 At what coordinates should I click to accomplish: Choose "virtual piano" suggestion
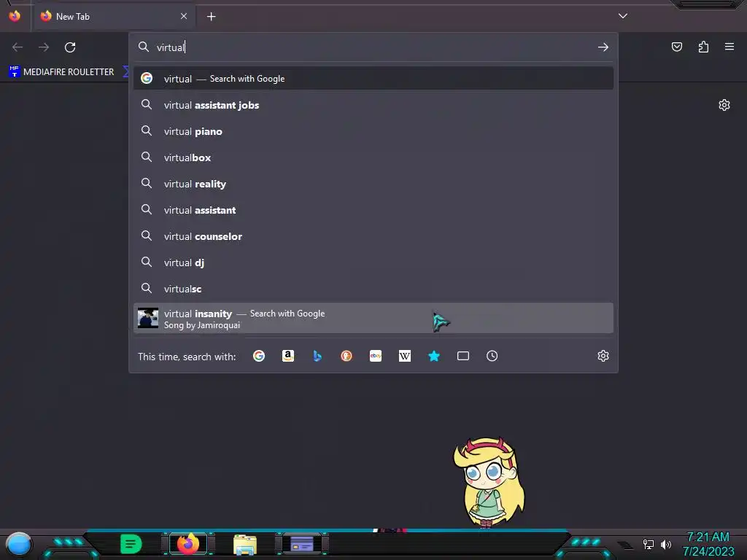click(x=373, y=131)
